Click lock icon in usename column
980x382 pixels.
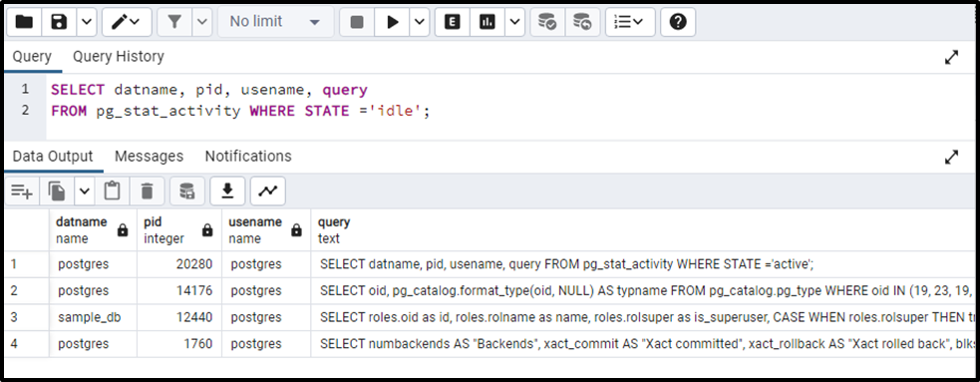296,230
